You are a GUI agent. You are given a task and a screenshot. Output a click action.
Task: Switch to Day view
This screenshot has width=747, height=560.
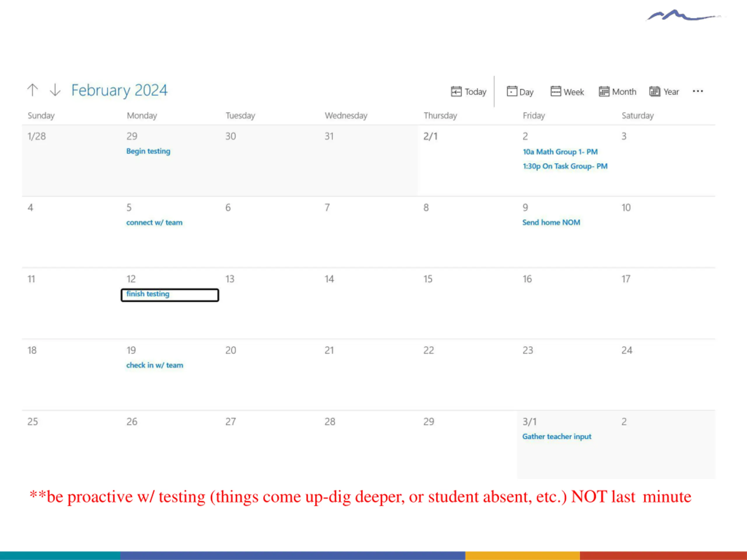(520, 92)
